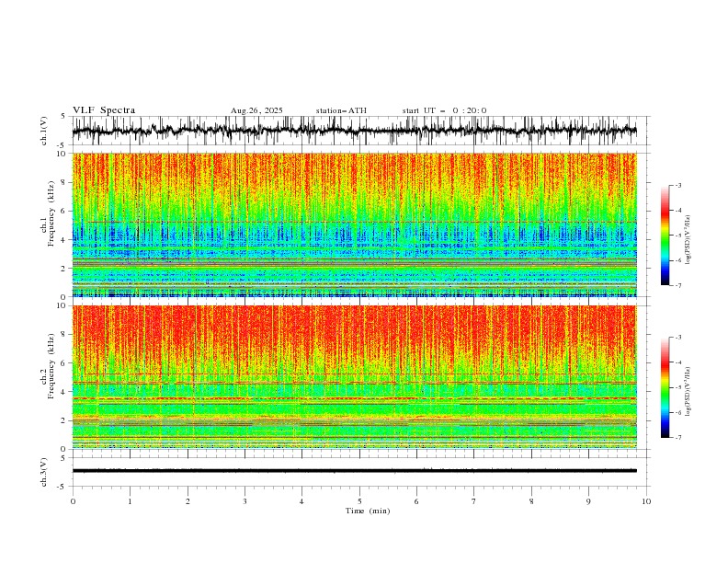Click the ch.1 spectrogram "8" kHz tick label
Image resolution: width=728 pixels, height=563 pixels.
point(63,182)
